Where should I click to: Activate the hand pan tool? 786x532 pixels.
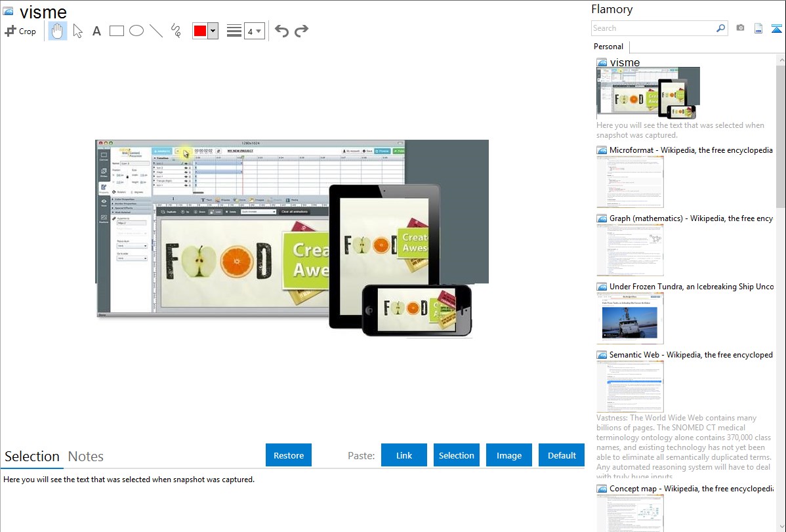point(58,31)
